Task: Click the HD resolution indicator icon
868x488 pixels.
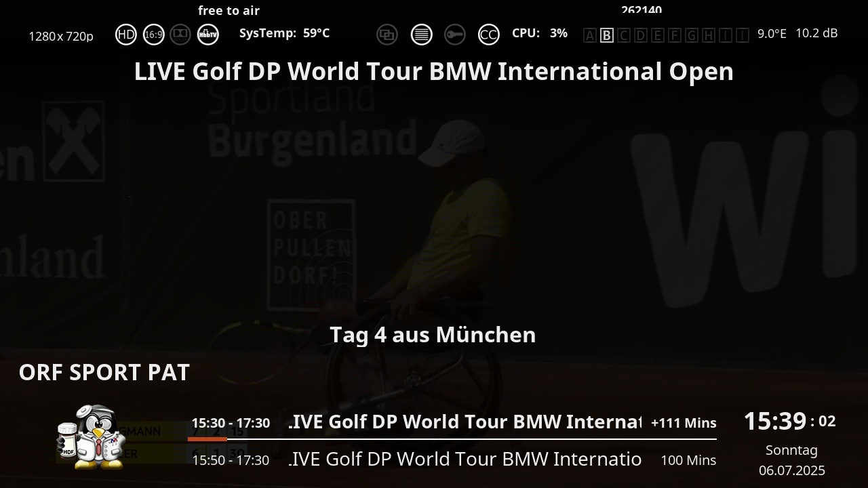Action: pos(126,35)
